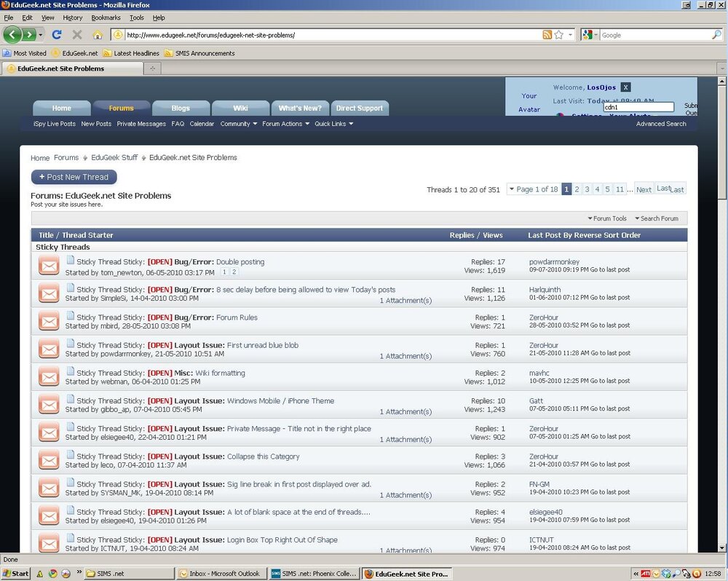Image resolution: width=728 pixels, height=581 pixels.
Task: Switch to the Blogs tab
Action: 181,108
